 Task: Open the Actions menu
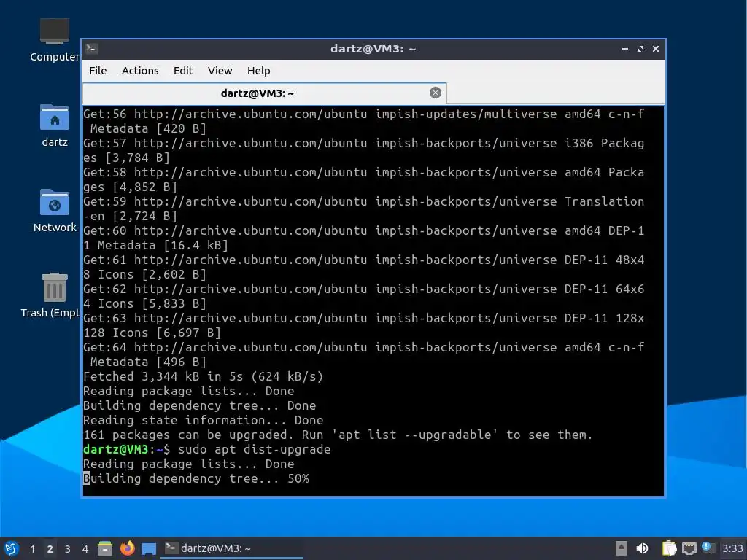[140, 71]
